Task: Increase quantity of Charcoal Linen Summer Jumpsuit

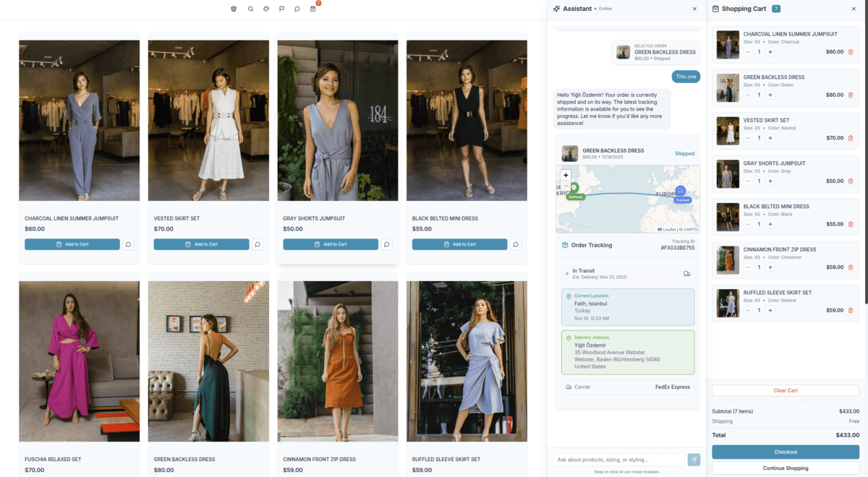Action: pyautogui.click(x=770, y=52)
